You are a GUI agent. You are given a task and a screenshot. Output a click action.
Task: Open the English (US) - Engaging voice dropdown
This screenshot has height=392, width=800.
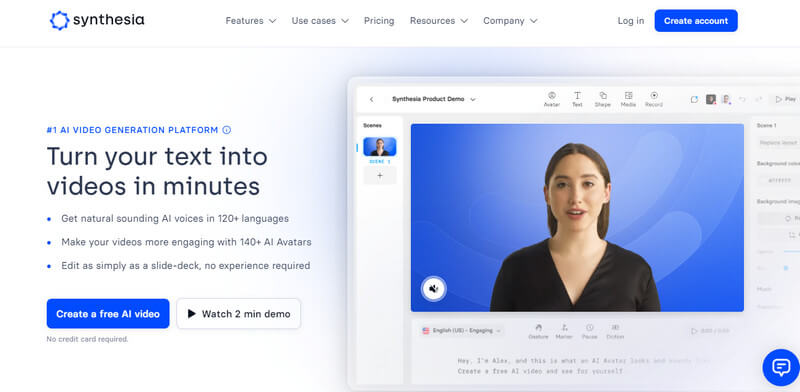click(462, 331)
